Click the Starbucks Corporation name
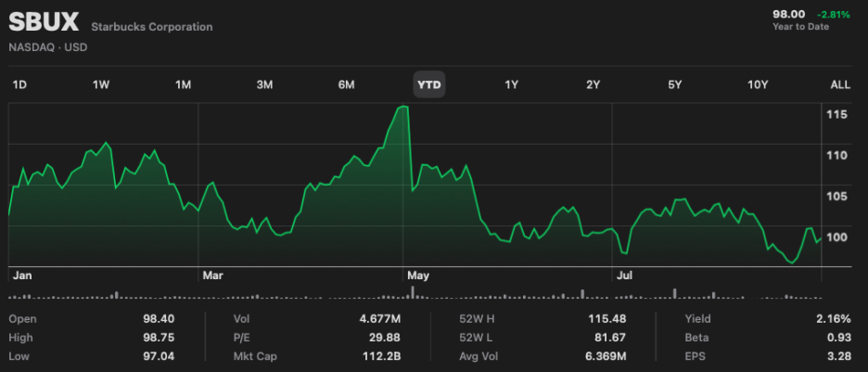Image resolution: width=868 pixels, height=372 pixels. pyautogui.click(x=151, y=27)
